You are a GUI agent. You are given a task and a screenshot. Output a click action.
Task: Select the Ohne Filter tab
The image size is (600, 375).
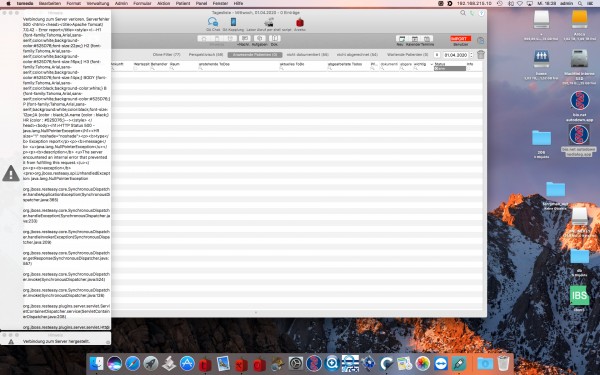click(x=166, y=55)
